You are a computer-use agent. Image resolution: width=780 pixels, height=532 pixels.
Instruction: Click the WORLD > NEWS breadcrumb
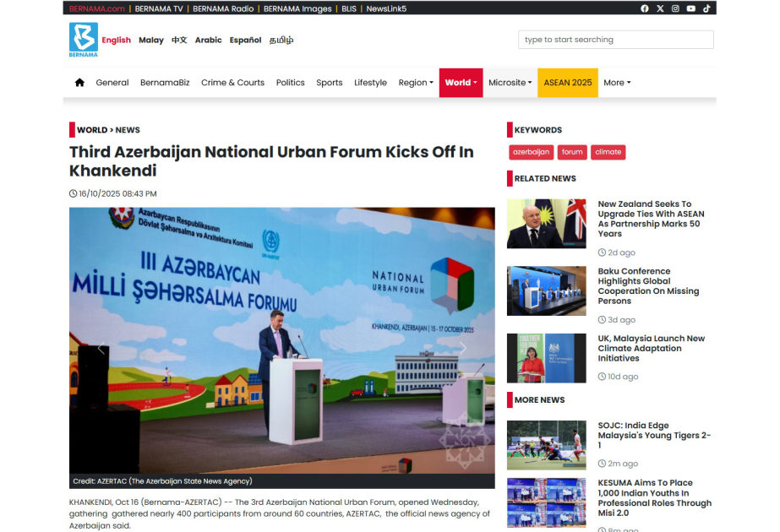[108, 130]
